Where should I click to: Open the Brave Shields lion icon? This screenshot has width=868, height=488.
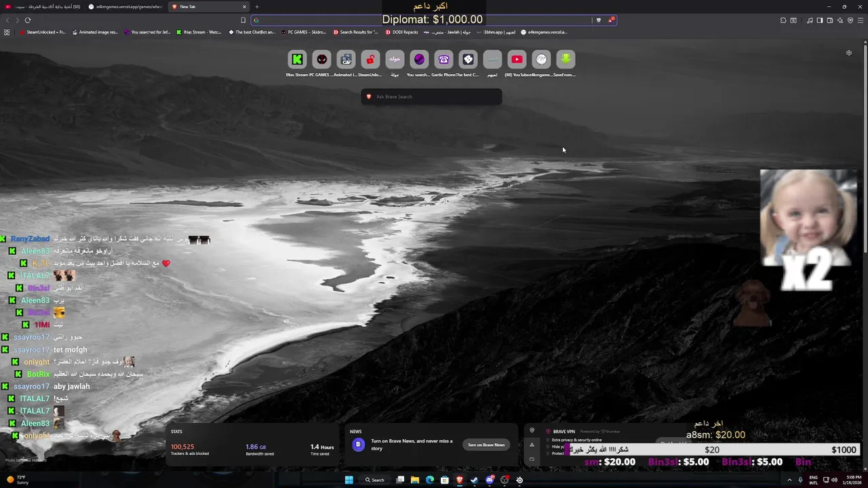tap(598, 20)
